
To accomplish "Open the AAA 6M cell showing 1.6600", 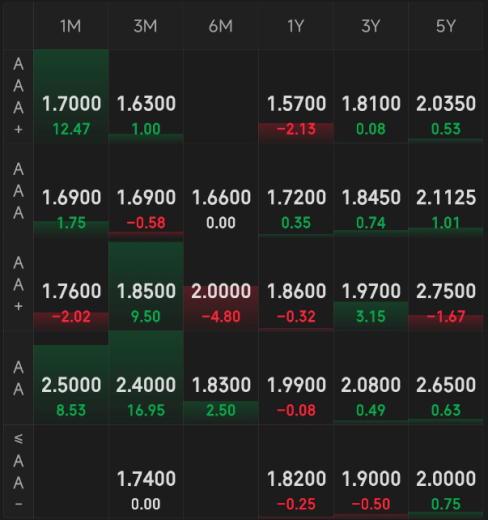I will click(221, 190).
